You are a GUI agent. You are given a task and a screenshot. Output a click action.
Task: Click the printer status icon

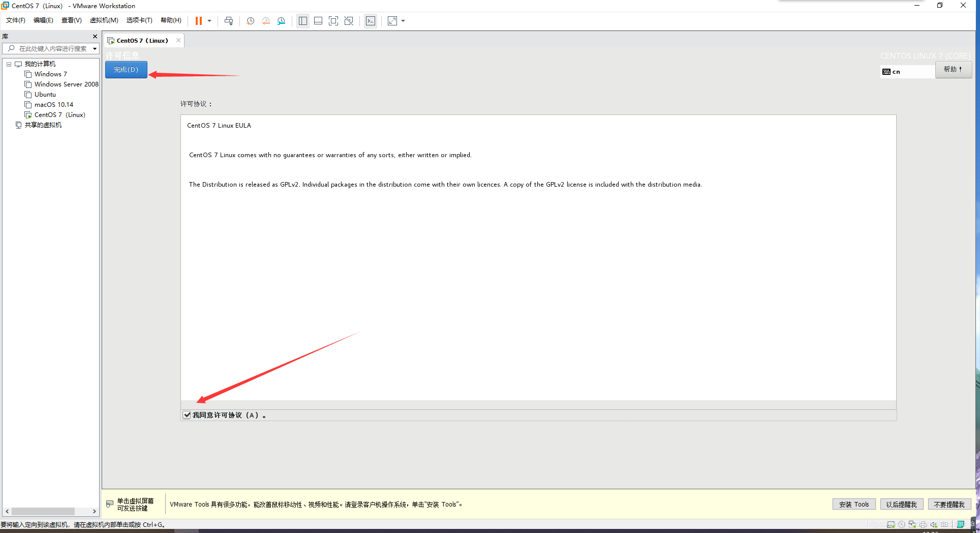tap(923, 524)
